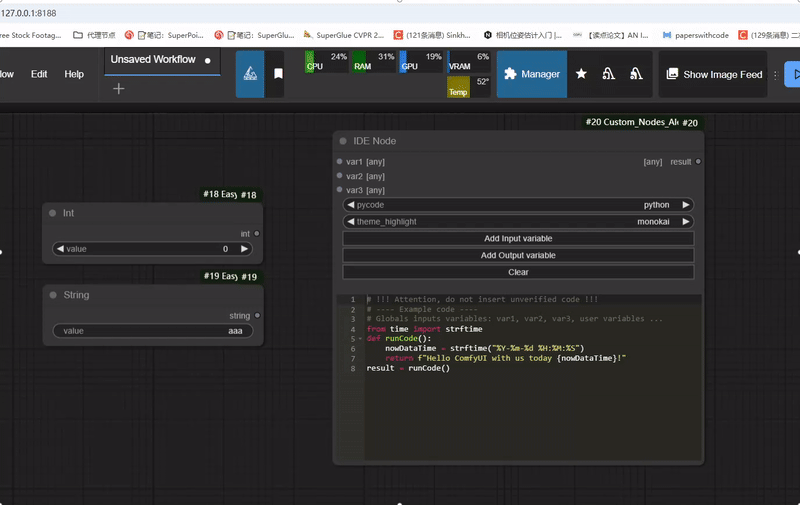Collapse the code fold arrow at line 5

click(361, 339)
